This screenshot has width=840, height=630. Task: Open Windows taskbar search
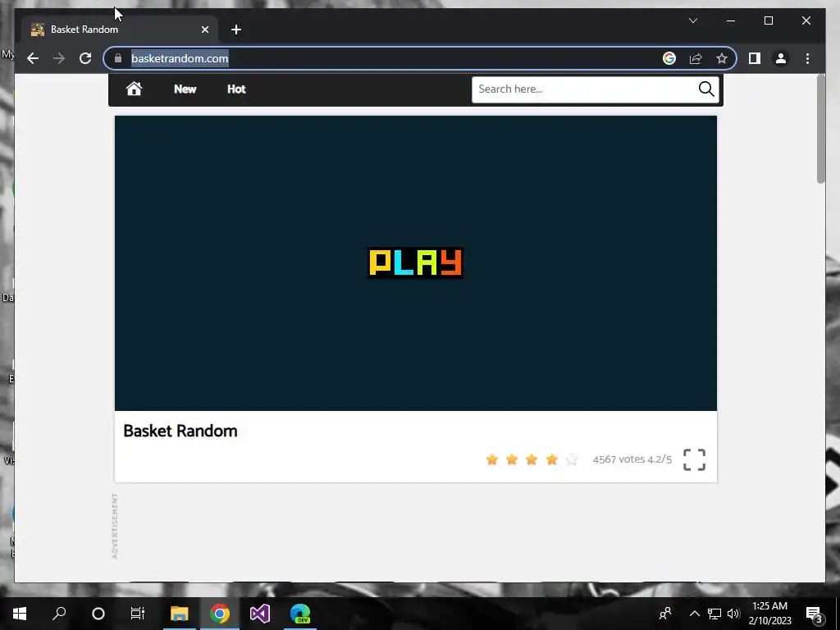point(59,614)
